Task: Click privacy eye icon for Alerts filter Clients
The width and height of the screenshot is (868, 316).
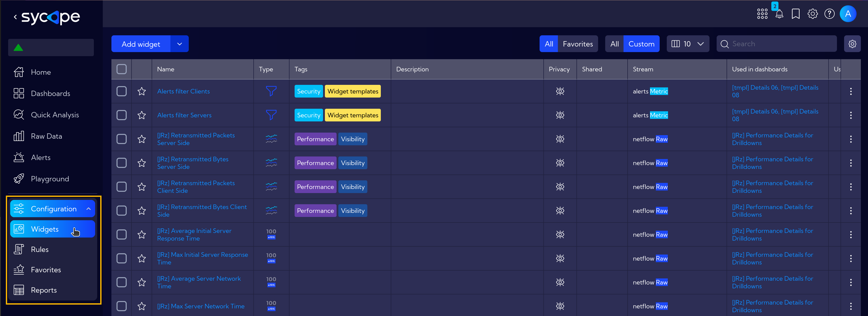Action: point(560,91)
